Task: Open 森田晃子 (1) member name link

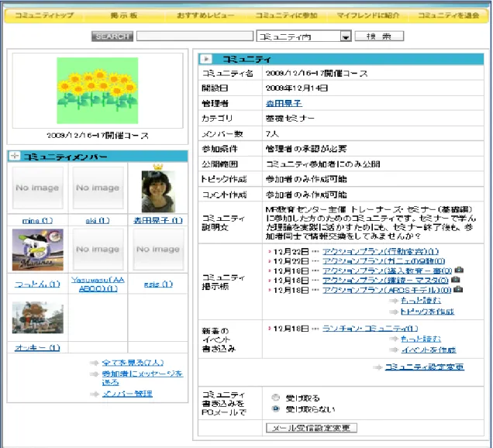Action: tap(158, 220)
